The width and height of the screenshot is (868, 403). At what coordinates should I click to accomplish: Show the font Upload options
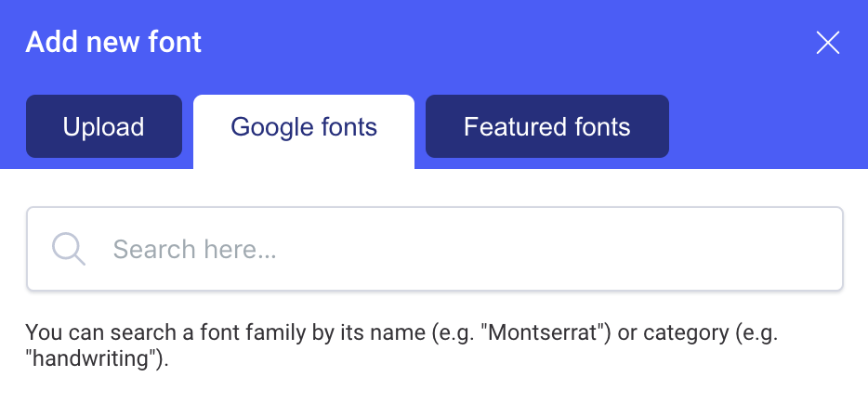(x=103, y=126)
